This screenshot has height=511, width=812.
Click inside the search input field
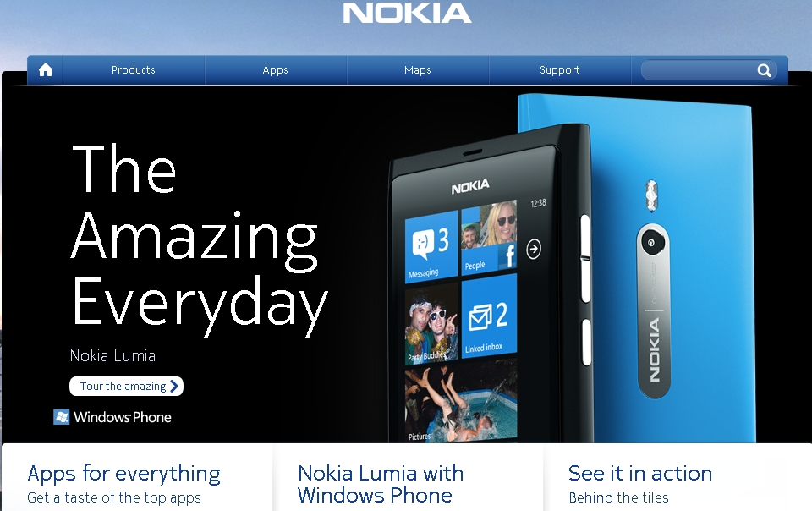[x=700, y=70]
